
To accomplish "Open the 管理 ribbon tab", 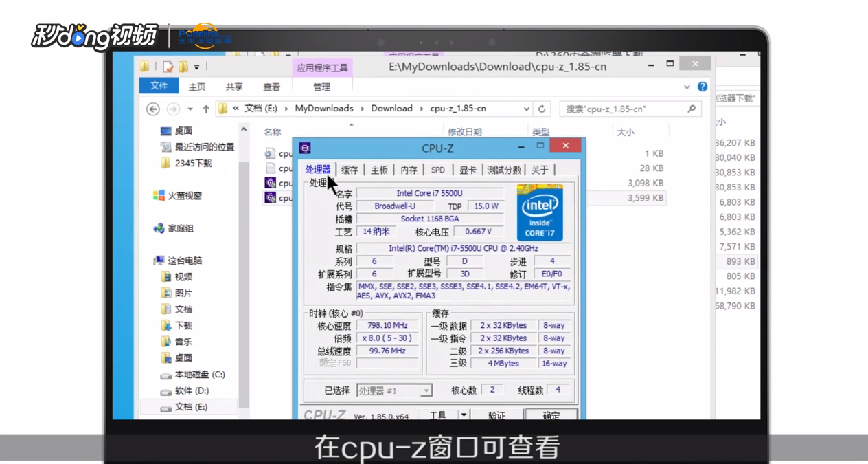I will tap(321, 87).
